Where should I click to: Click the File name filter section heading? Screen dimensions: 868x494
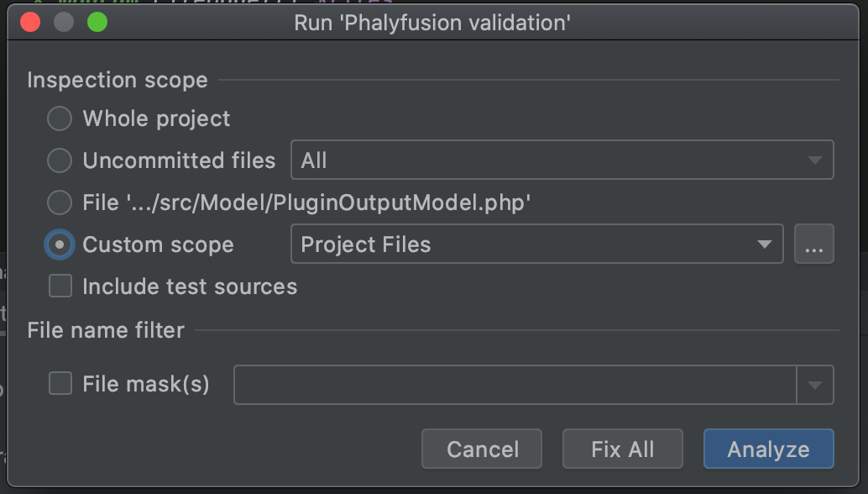point(106,330)
